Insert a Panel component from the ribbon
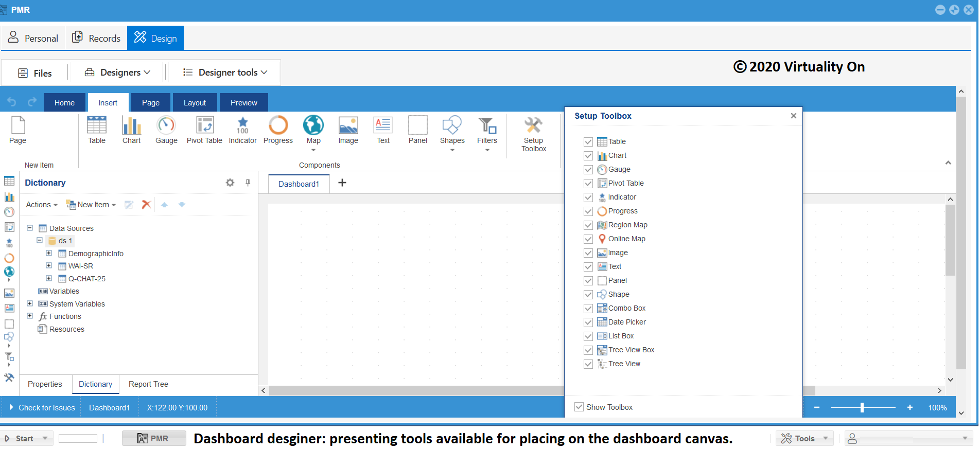The image size is (980, 450). pos(417,130)
